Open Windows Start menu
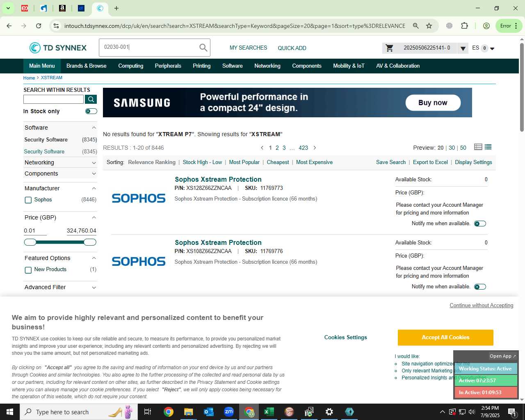 click(x=10, y=412)
